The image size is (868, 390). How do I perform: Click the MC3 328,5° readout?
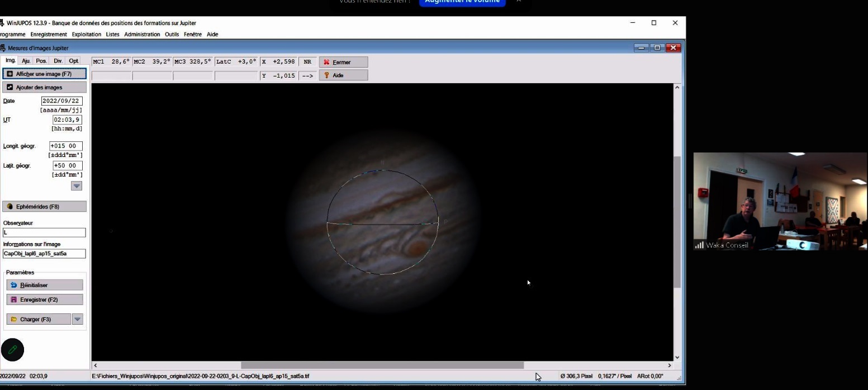pyautogui.click(x=193, y=61)
